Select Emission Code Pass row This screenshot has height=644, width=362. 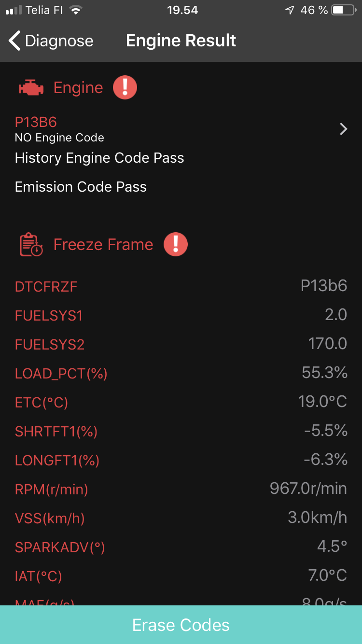coord(81,187)
